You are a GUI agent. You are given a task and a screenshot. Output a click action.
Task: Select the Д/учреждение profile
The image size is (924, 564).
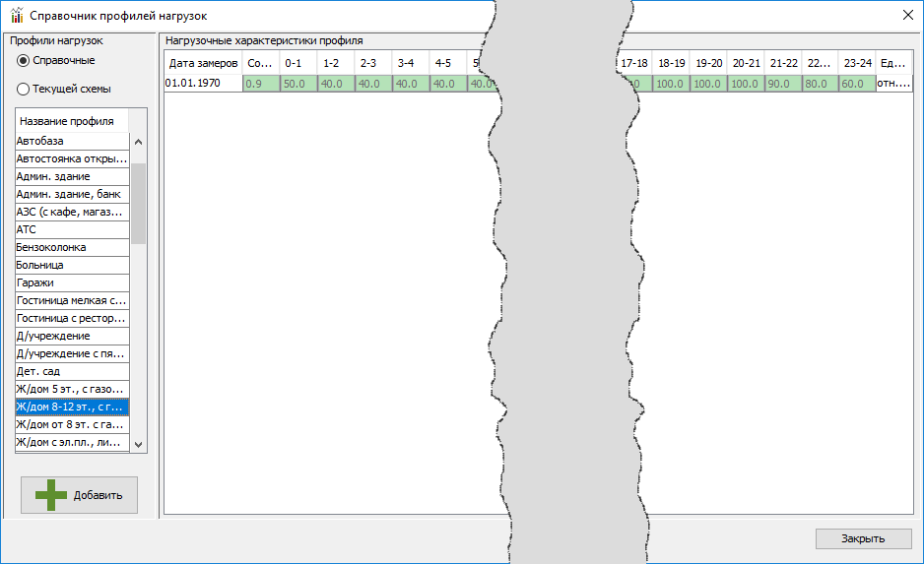click(72, 337)
